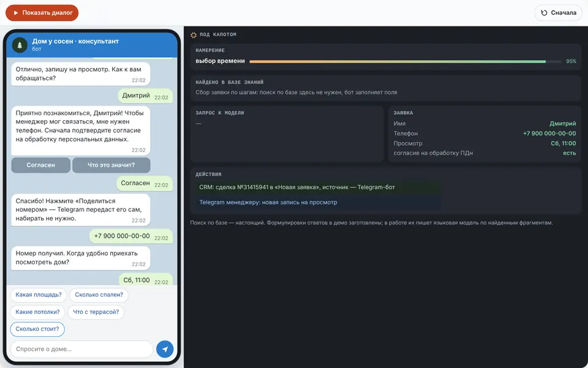Click the pine tree bot avatar icon
Viewport: 588px width, 368px height.
[20, 45]
